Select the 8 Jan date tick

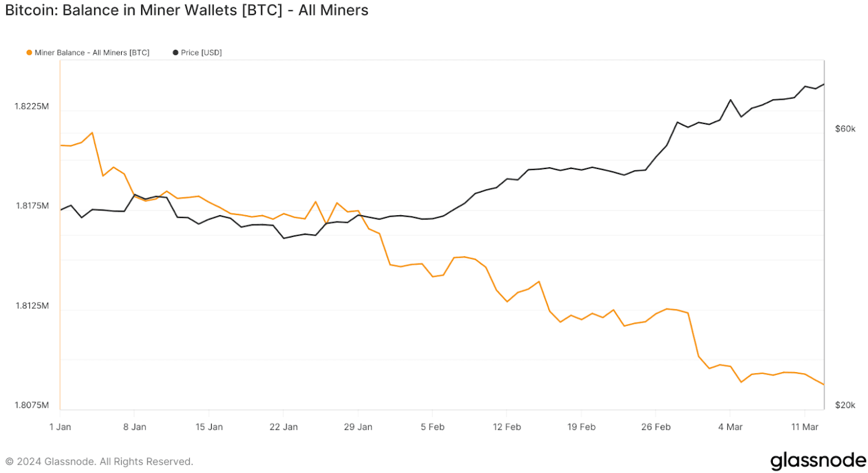pyautogui.click(x=135, y=427)
